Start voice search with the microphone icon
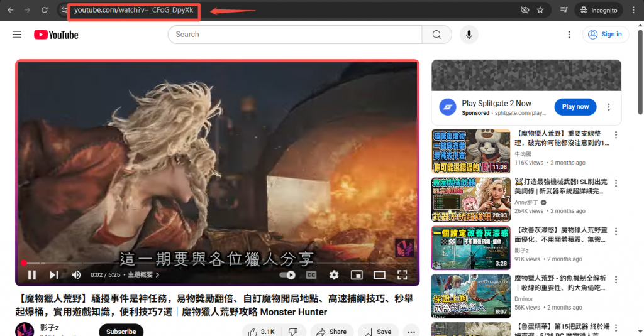This screenshot has height=336, width=644. (469, 35)
